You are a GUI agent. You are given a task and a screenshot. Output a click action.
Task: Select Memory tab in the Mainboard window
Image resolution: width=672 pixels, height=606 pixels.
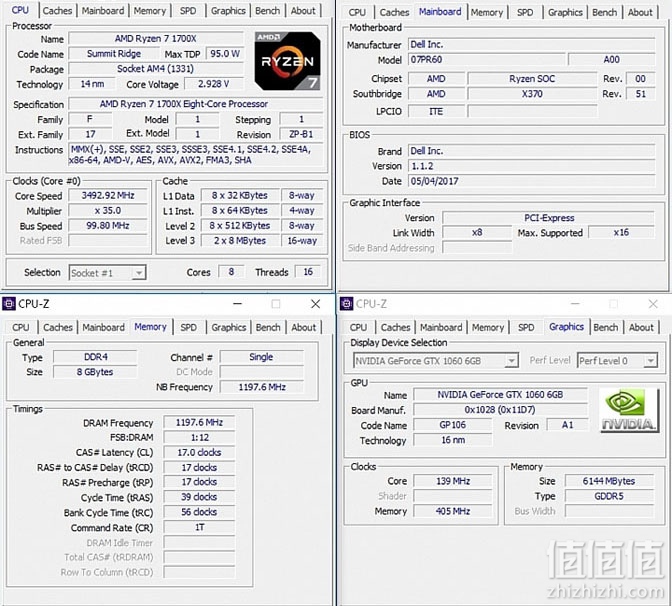[x=487, y=12]
